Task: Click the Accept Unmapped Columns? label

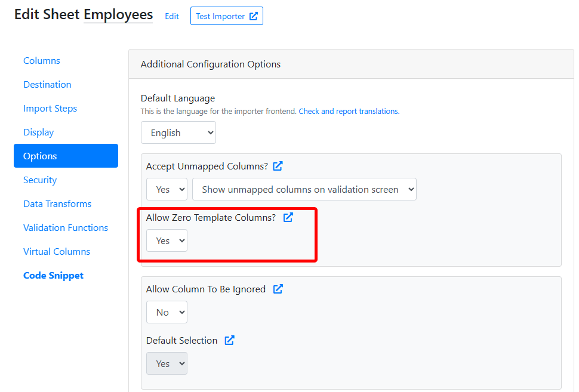Action: tap(207, 166)
